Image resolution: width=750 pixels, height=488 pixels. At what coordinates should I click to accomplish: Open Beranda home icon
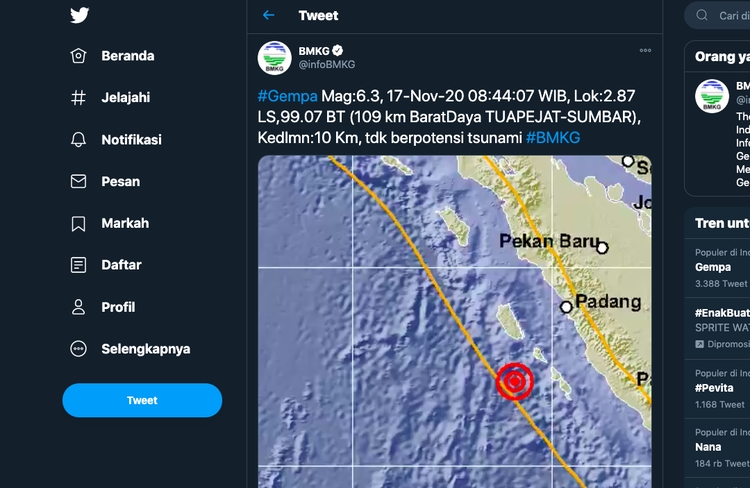(79, 56)
